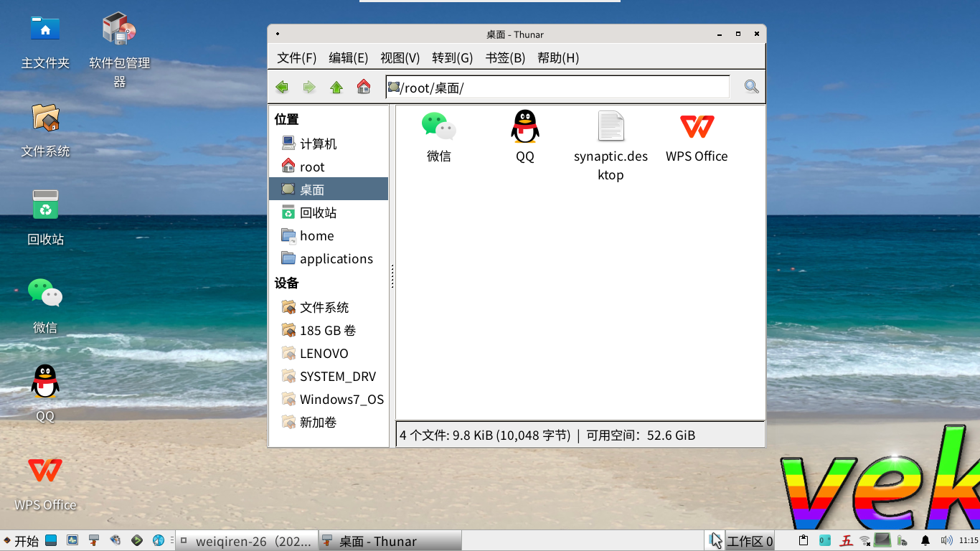Click the 微信 desktop icon
The width and height of the screenshot is (980, 551).
pyautogui.click(x=45, y=306)
